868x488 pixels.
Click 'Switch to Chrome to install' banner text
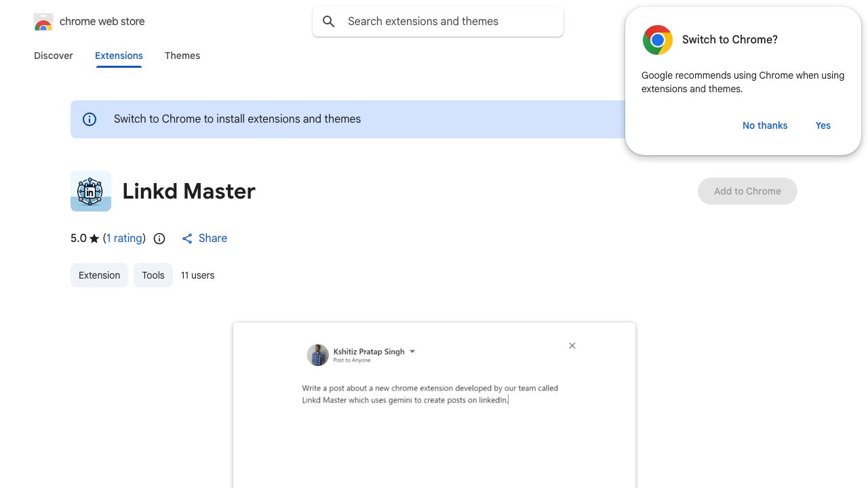[x=237, y=119]
